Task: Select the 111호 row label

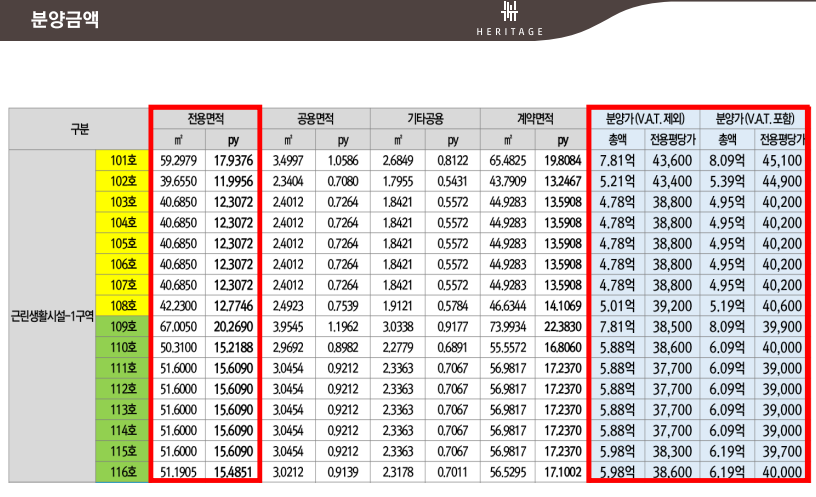Action: click(123, 368)
